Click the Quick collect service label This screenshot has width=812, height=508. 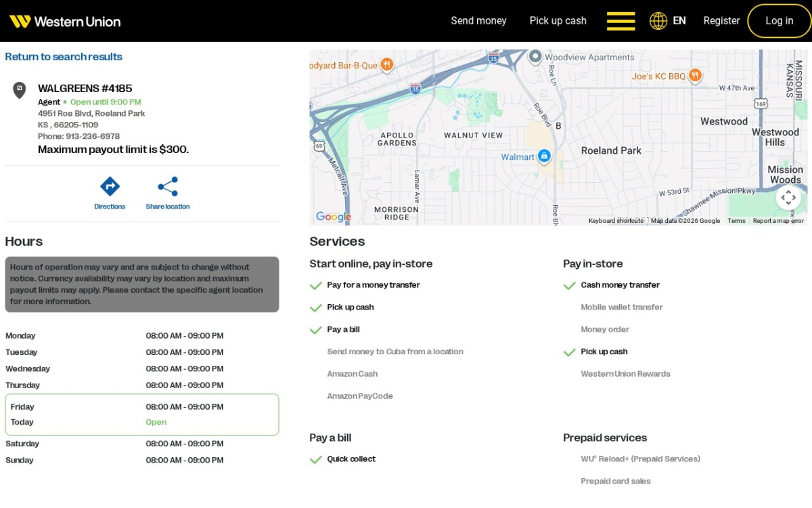(x=351, y=459)
